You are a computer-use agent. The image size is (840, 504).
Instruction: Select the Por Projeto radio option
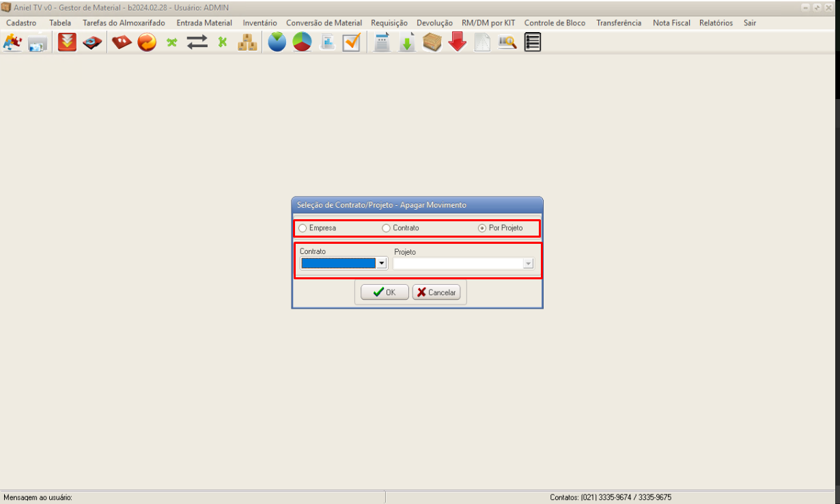tap(482, 228)
